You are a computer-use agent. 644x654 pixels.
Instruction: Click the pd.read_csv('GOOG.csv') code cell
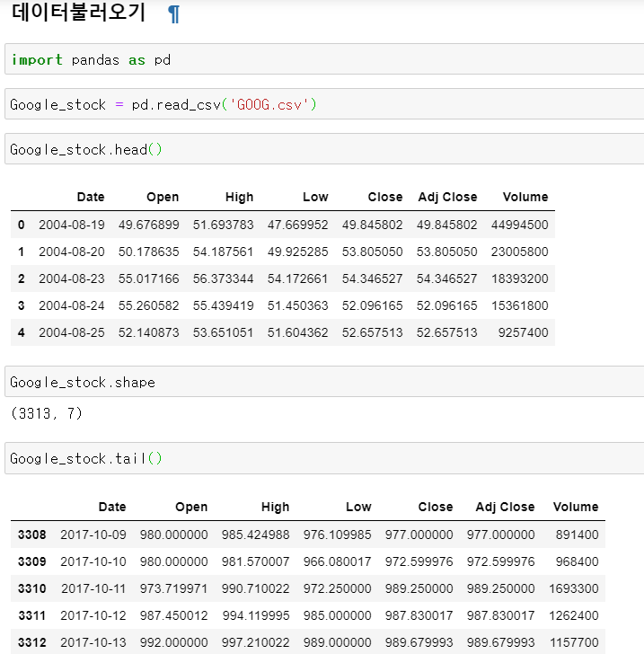coord(324,104)
